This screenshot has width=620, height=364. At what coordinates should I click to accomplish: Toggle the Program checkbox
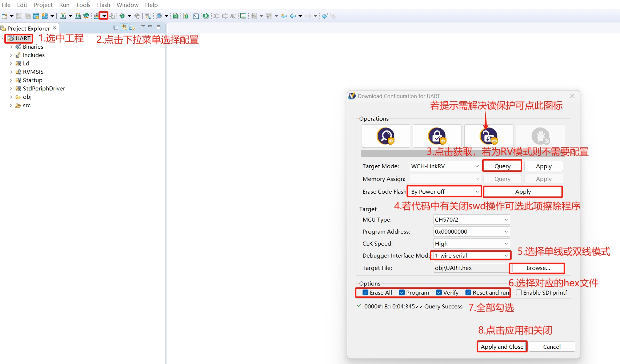(402, 293)
